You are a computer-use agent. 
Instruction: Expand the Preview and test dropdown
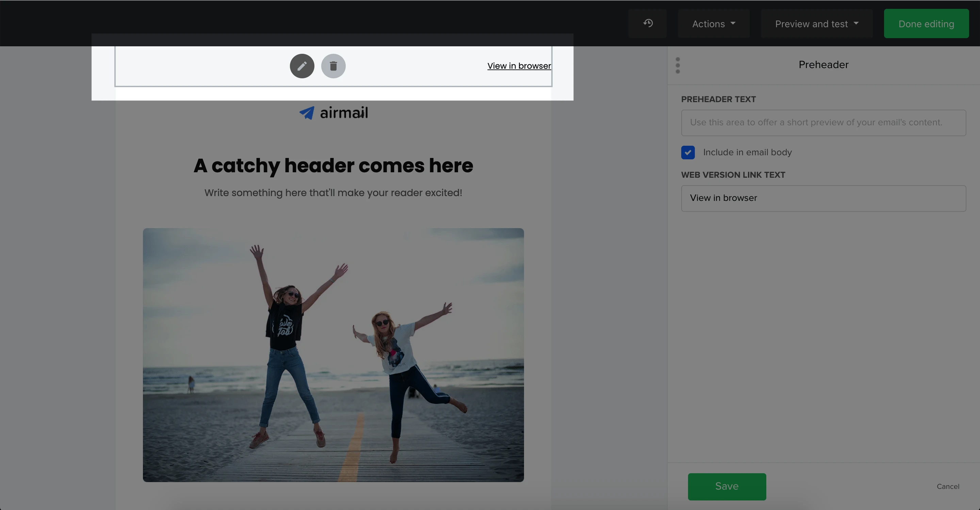coord(816,23)
